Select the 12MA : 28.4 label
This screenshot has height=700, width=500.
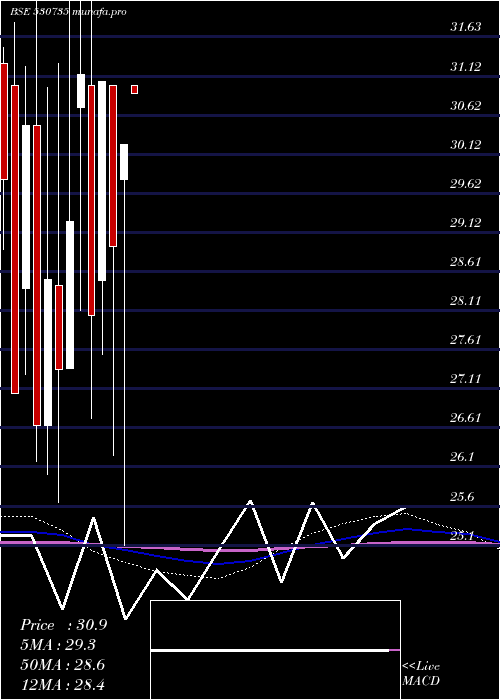tap(62, 684)
